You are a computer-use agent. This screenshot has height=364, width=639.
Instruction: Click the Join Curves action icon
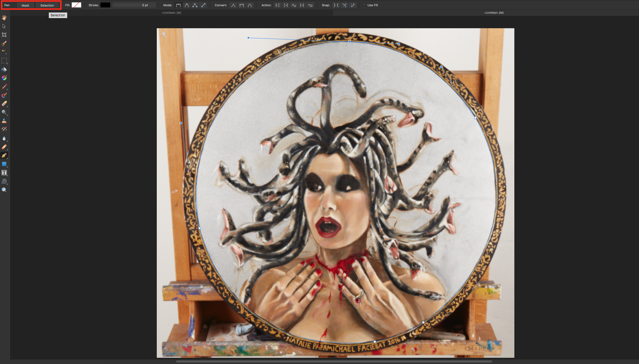point(302,5)
